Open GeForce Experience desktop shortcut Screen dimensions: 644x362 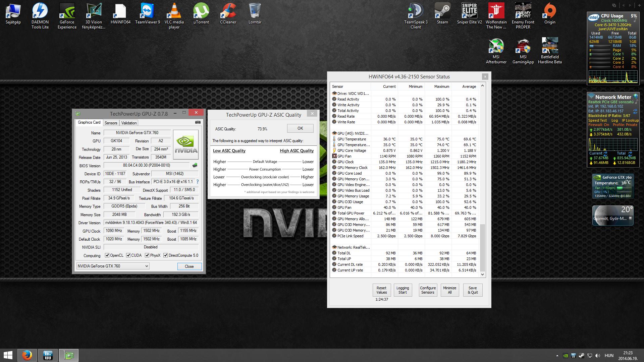[67, 16]
